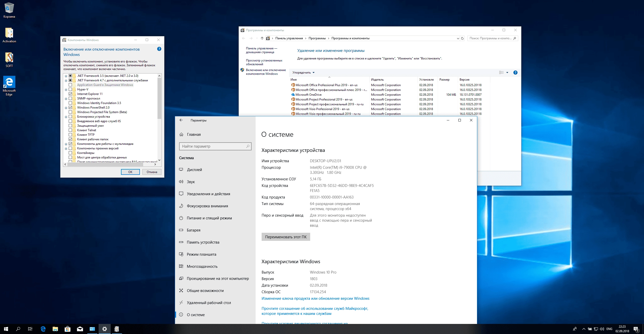Expand Windows PowerShell 2.0 tree node
This screenshot has width=644, height=334.
[66, 108]
